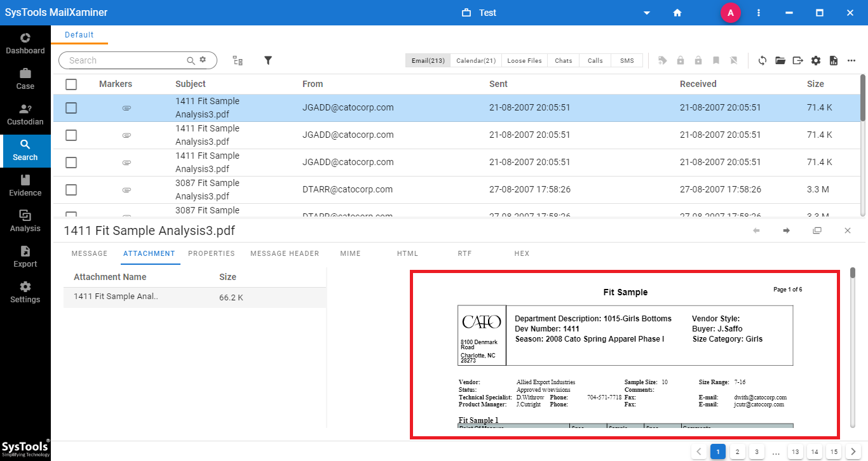The width and height of the screenshot is (868, 461).
Task: Tick the select-all checkbox in table header
Action: pos(71,84)
